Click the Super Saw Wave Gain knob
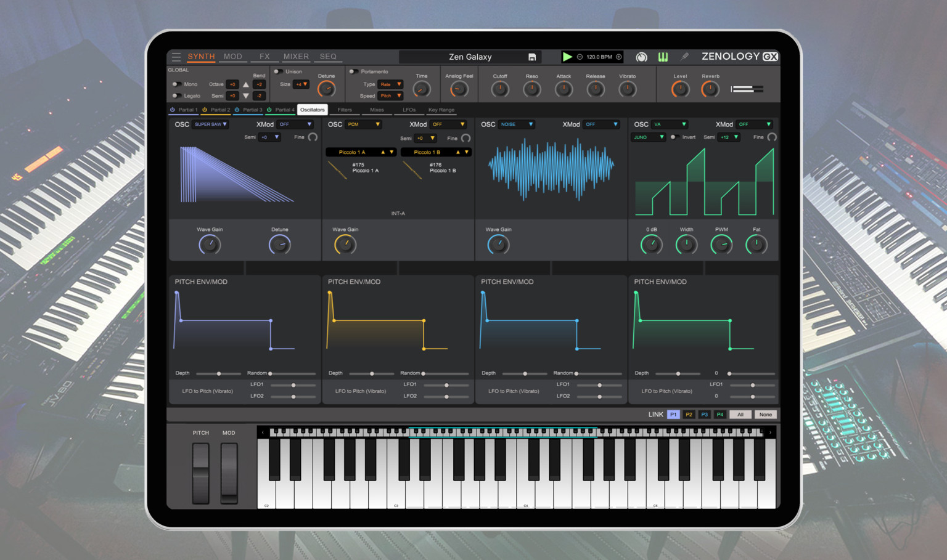947x560 pixels. pyautogui.click(x=210, y=245)
